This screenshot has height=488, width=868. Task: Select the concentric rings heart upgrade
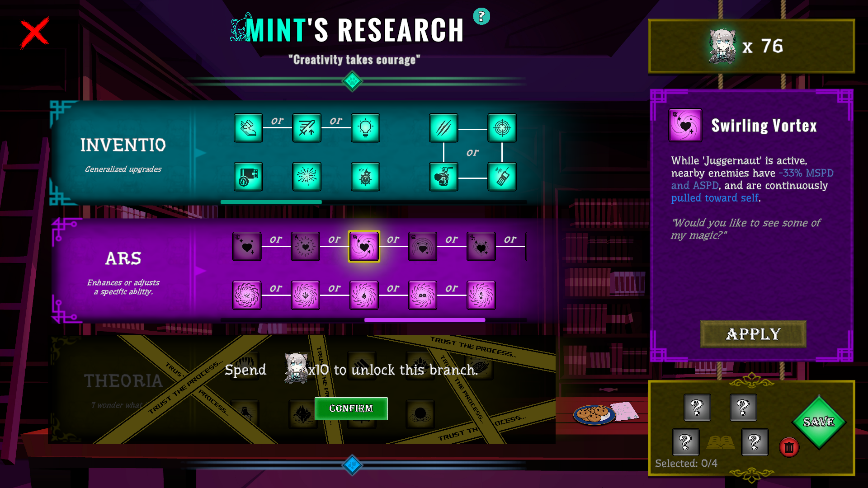pos(422,247)
